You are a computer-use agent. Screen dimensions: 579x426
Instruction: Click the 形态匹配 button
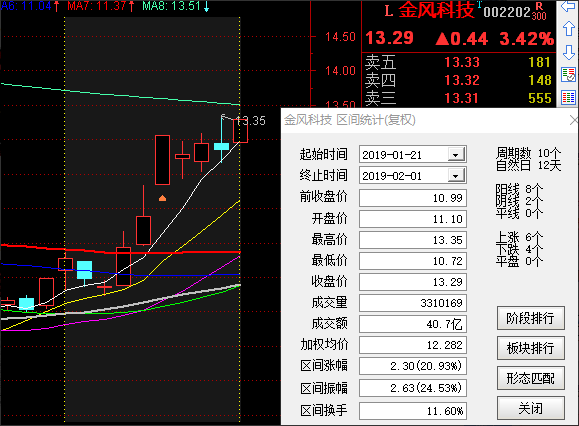[x=530, y=378]
